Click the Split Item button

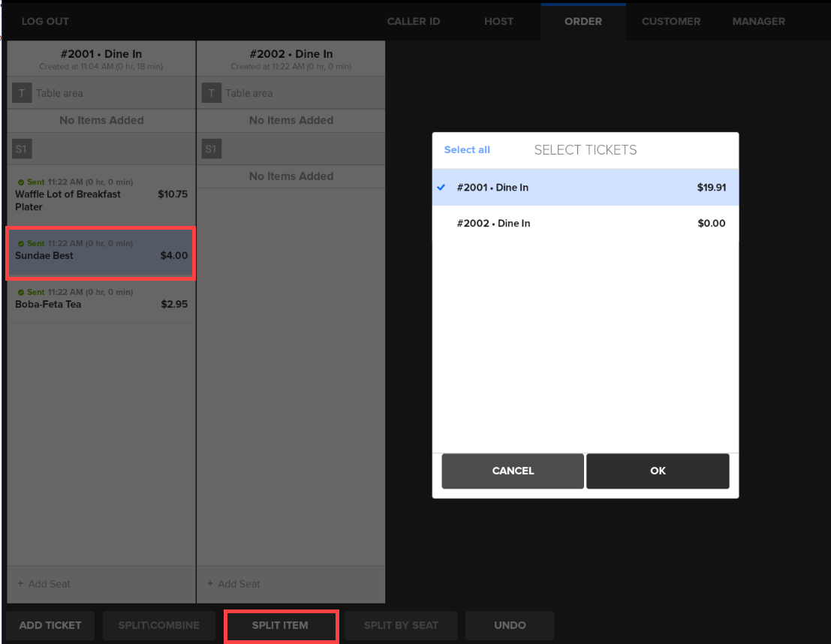281,625
